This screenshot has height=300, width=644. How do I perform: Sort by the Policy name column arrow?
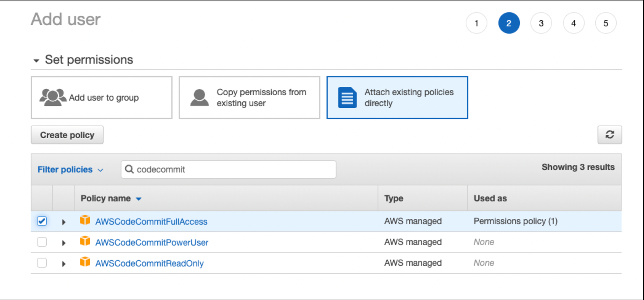pyautogui.click(x=138, y=199)
